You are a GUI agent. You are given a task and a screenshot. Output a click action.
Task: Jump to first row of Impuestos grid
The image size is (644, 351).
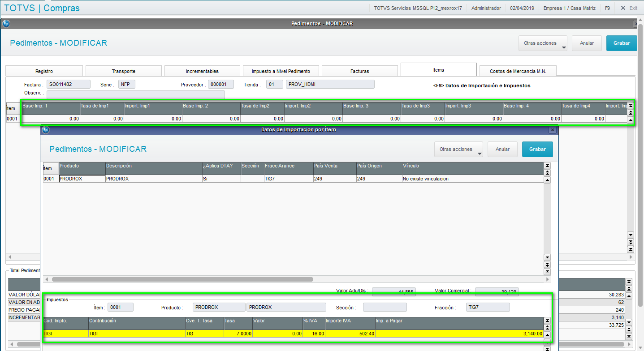(547, 321)
